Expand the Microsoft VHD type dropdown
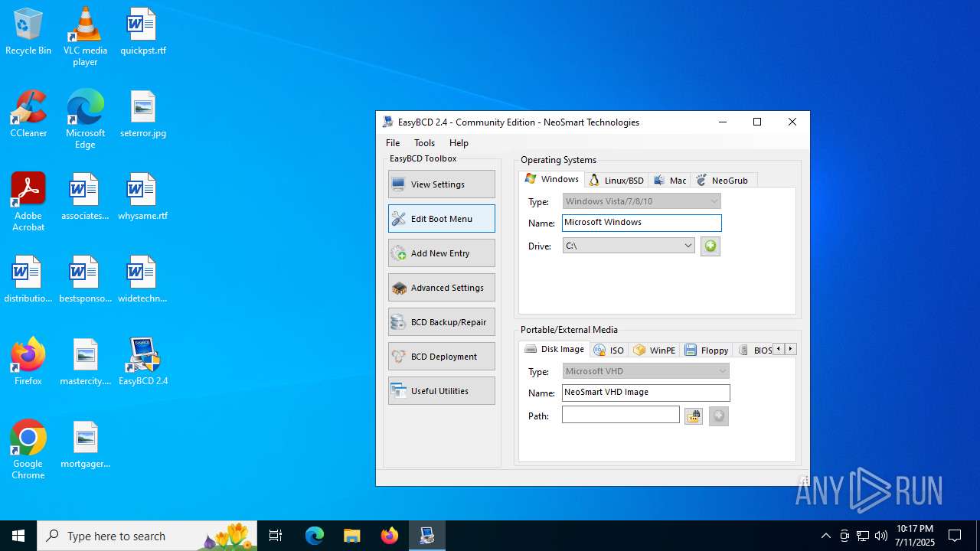980x551 pixels. (x=645, y=371)
